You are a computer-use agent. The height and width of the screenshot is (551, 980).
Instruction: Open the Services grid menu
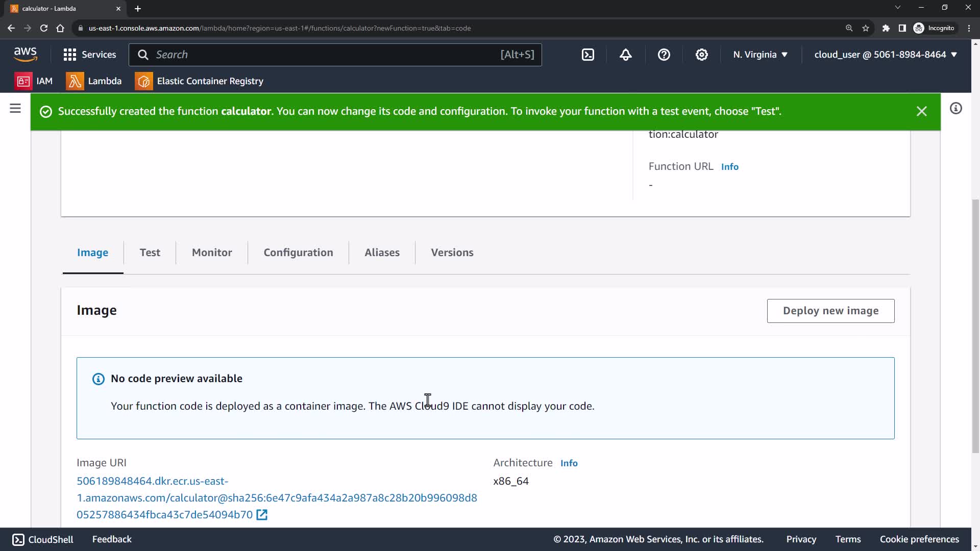[x=89, y=55]
